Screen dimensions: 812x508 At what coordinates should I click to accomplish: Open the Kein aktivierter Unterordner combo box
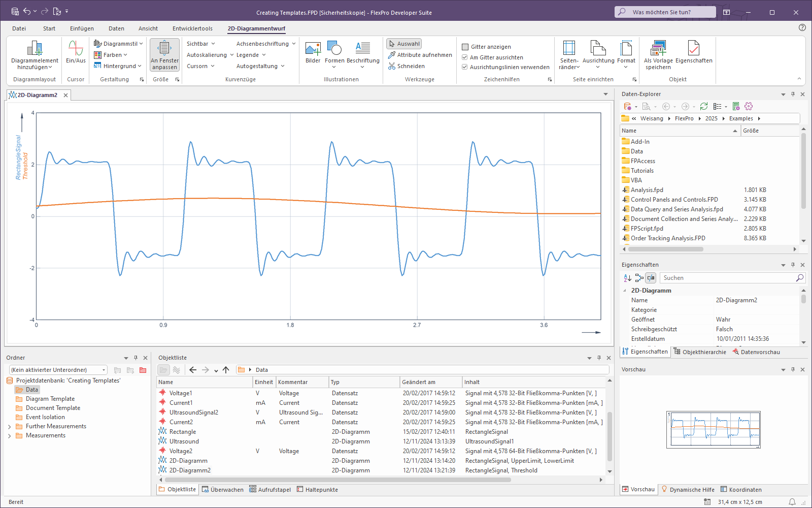tap(58, 370)
